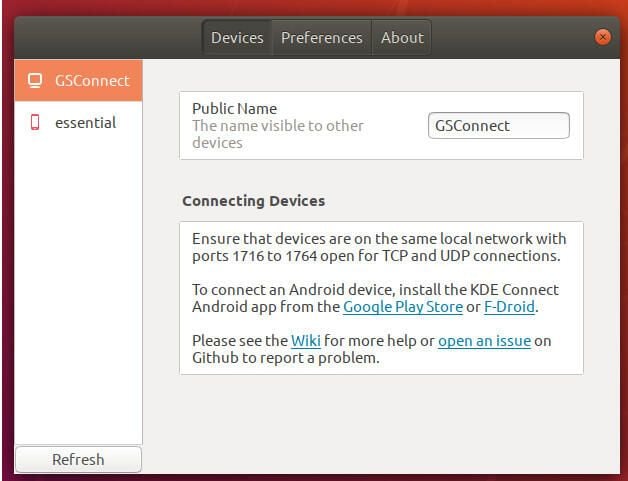This screenshot has height=481, width=628.
Task: Open the Google Play Store link
Action: click(x=403, y=307)
